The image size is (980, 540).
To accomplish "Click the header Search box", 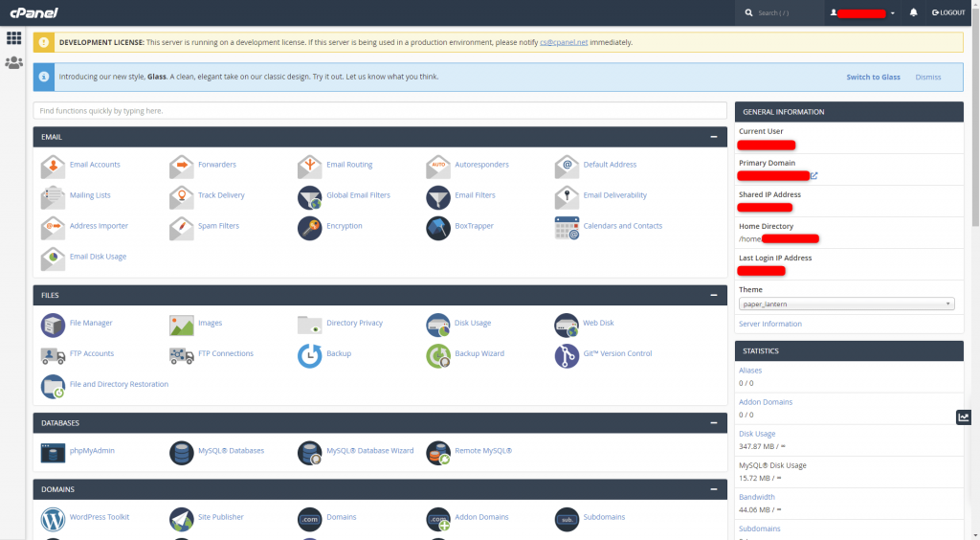I will (781, 12).
